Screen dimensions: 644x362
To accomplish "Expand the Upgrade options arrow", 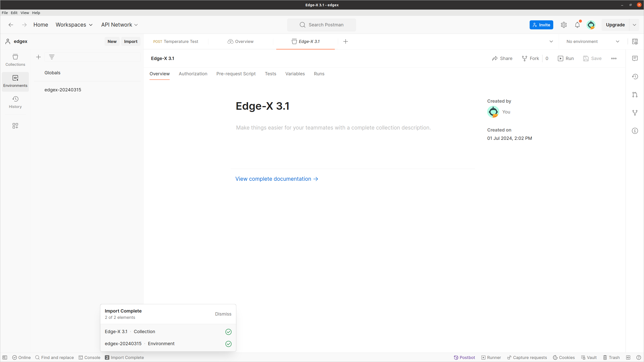I will tap(634, 25).
